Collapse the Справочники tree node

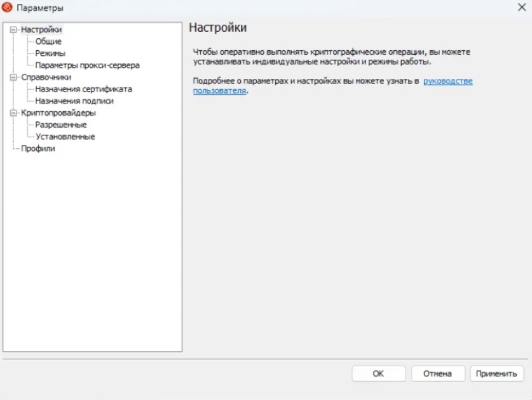[x=13, y=78]
